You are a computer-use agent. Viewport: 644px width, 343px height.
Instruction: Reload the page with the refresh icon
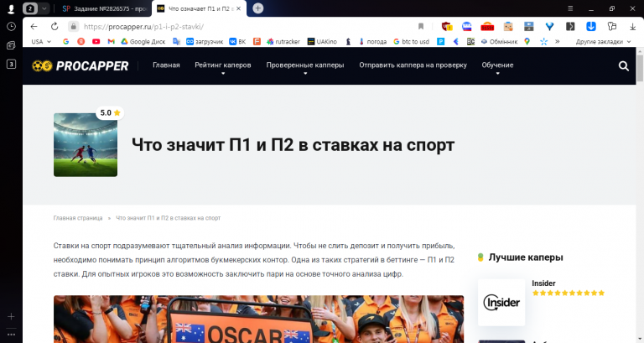point(55,26)
